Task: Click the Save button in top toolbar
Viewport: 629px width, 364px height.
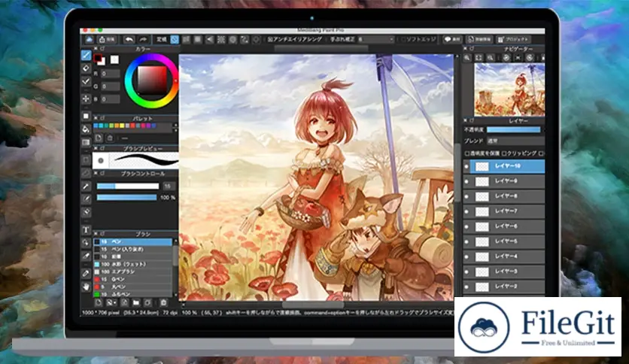Action: click(x=107, y=39)
